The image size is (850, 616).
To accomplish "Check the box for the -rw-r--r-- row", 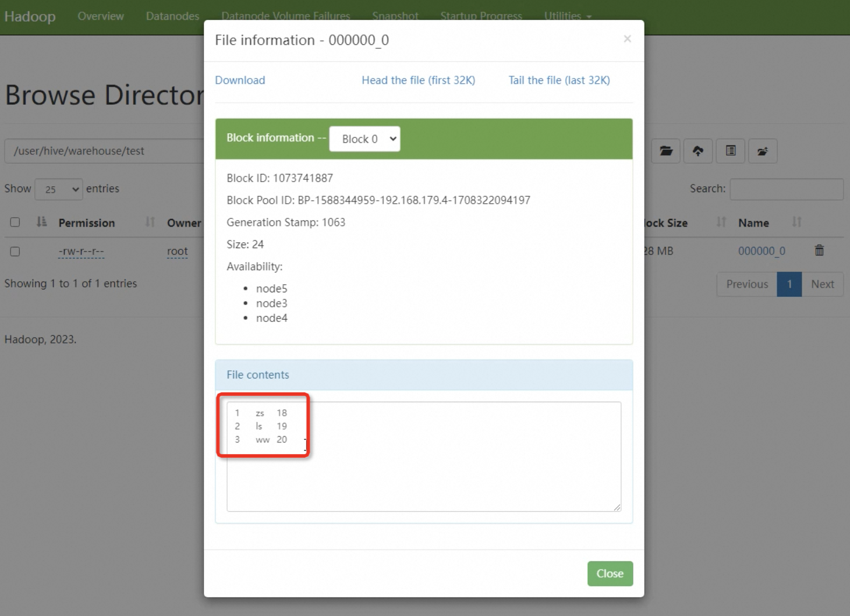I will [15, 252].
